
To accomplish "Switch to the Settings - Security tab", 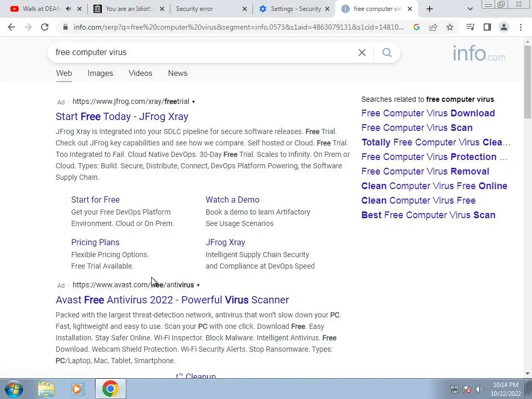I will click(290, 9).
